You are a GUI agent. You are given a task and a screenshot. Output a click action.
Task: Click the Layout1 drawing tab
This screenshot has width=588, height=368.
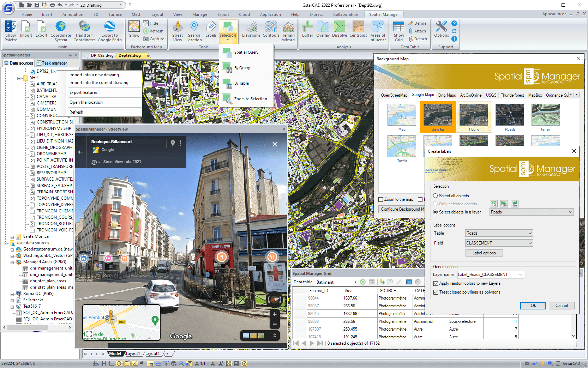pyautogui.click(x=133, y=354)
